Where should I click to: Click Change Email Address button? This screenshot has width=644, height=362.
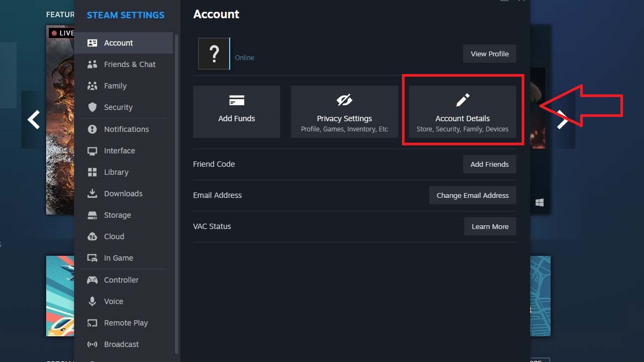click(472, 195)
